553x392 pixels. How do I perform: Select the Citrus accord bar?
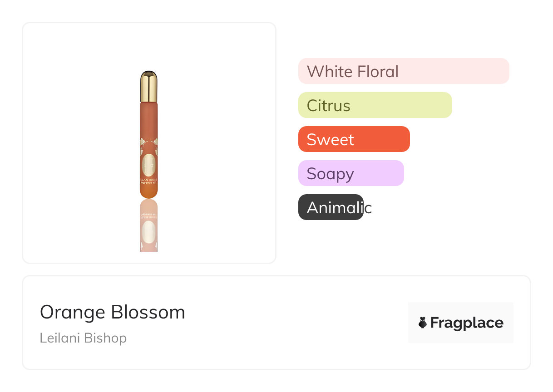point(375,105)
